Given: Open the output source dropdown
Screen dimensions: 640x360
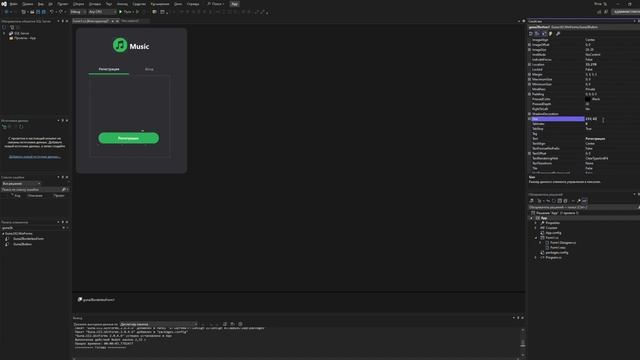Looking at the screenshot, I should click(159, 324).
